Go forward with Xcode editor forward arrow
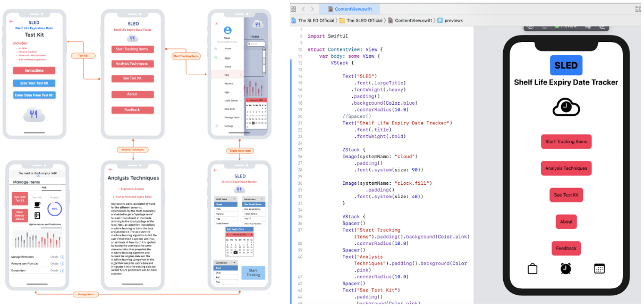 (x=312, y=9)
